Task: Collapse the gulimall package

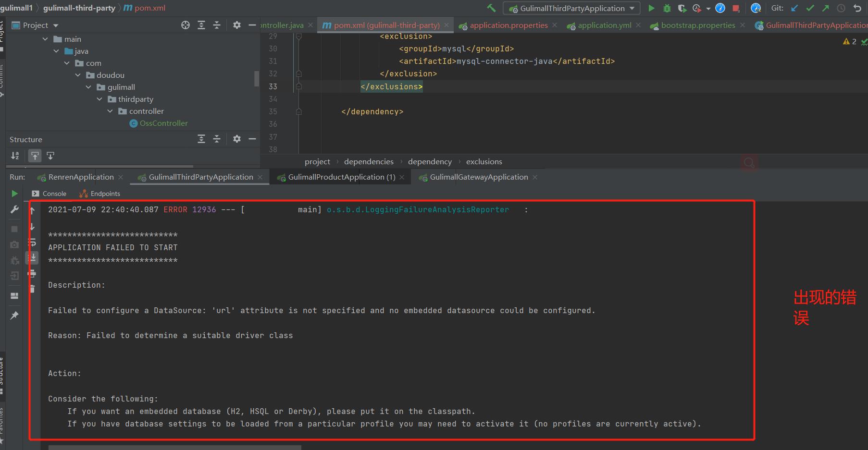Action: [x=88, y=87]
